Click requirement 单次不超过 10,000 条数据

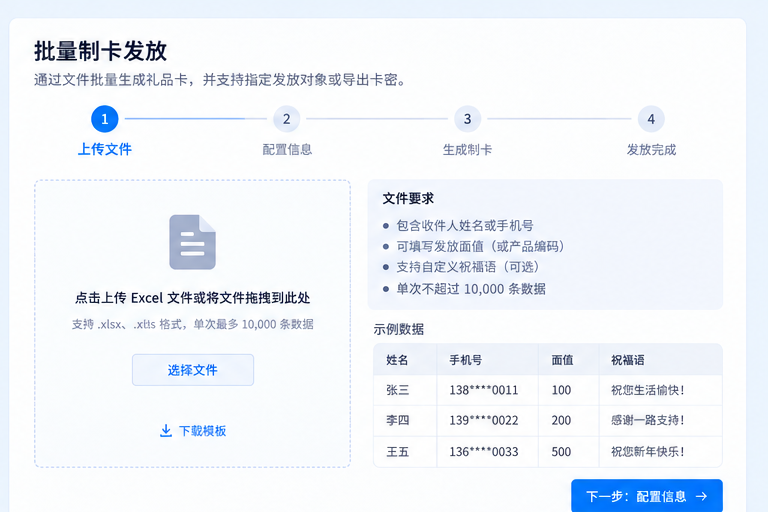471,289
